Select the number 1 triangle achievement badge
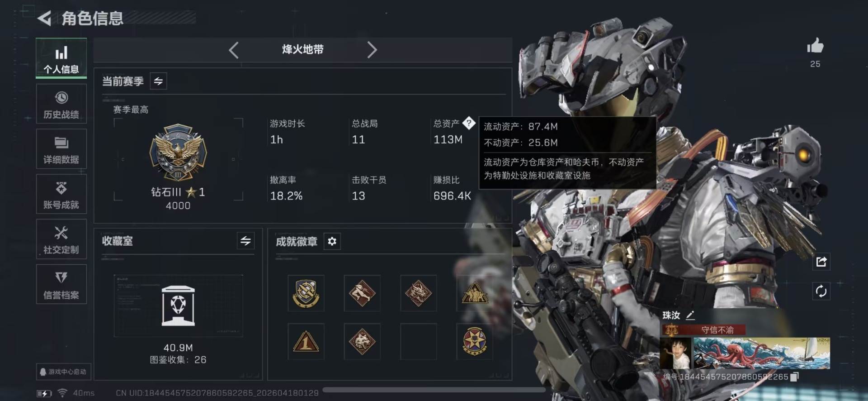Image resolution: width=868 pixels, height=401 pixels. (x=306, y=342)
